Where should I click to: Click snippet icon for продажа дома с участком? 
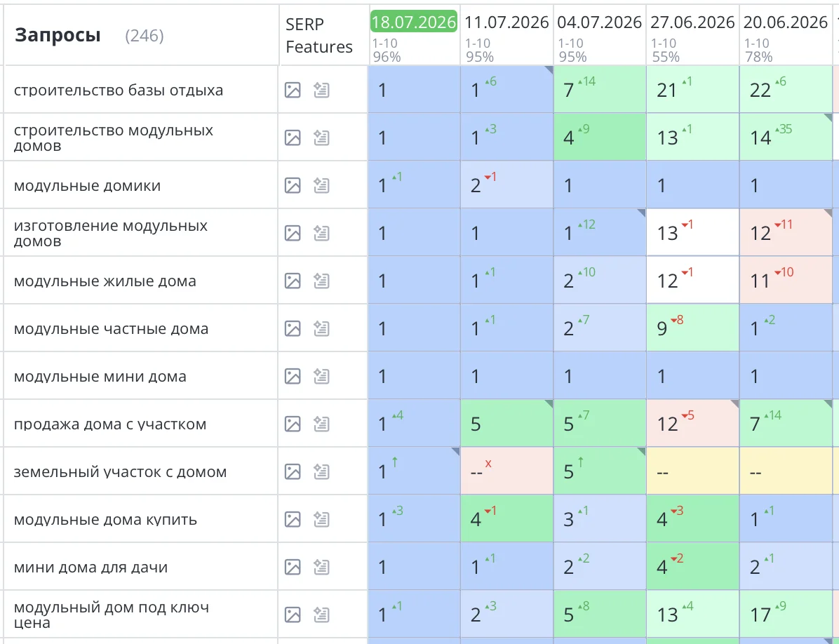tap(321, 424)
